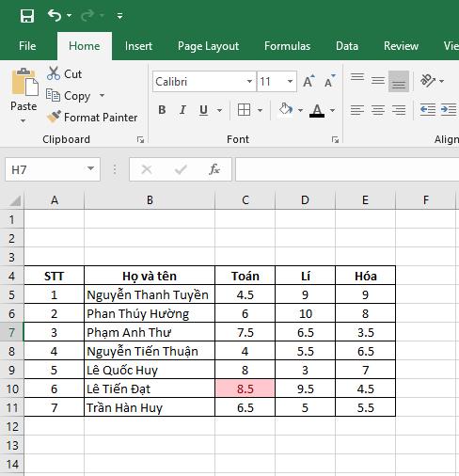Click Decrease Indent icon

(428, 110)
